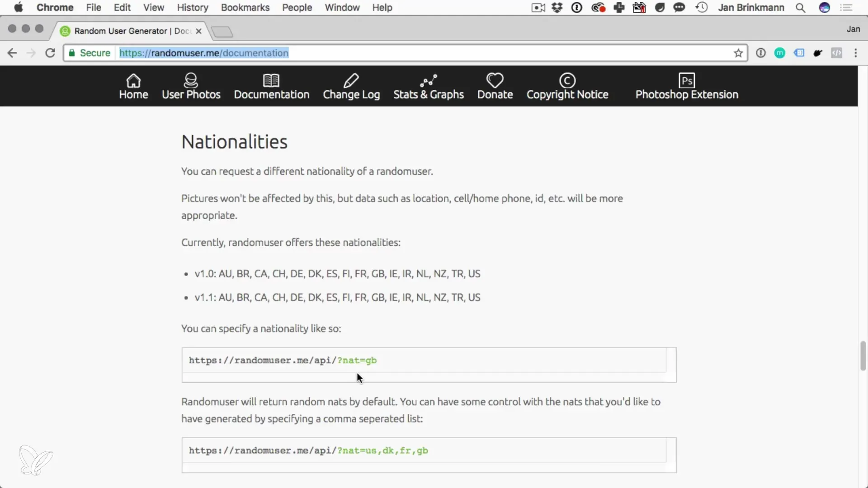Open Dropbox menu bar icon

click(x=557, y=7)
